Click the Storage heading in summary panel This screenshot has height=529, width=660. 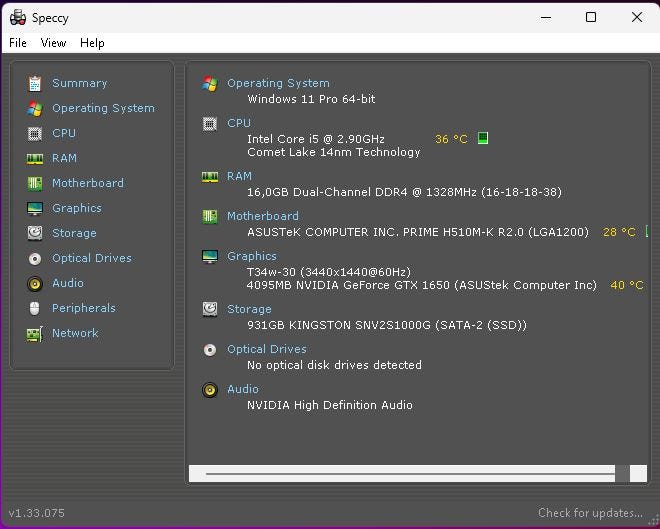click(x=249, y=309)
